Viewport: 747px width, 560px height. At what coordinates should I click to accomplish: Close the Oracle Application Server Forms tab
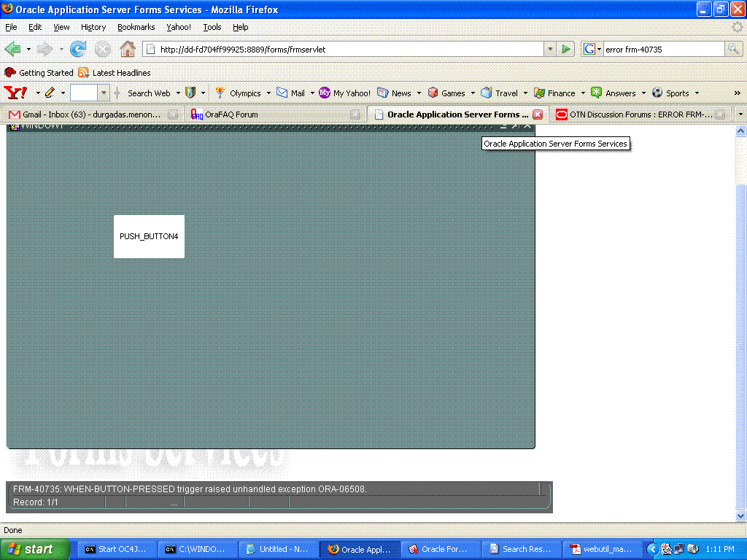click(538, 114)
